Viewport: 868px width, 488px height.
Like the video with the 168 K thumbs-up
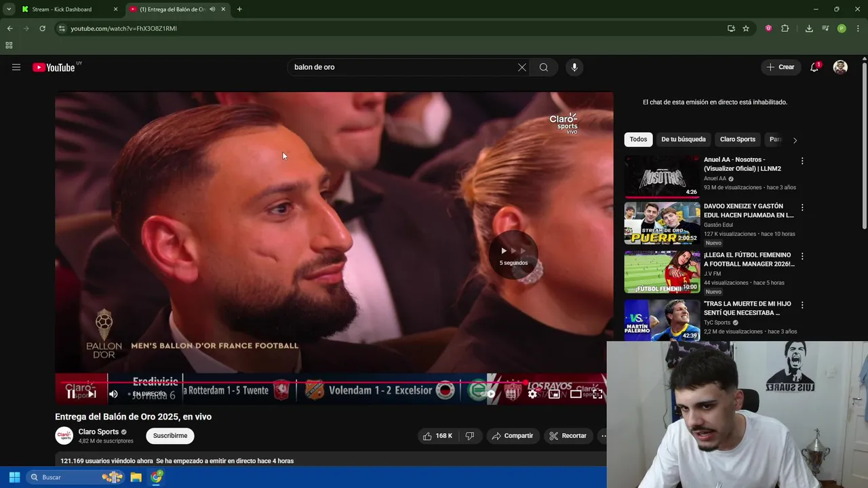[x=437, y=436]
